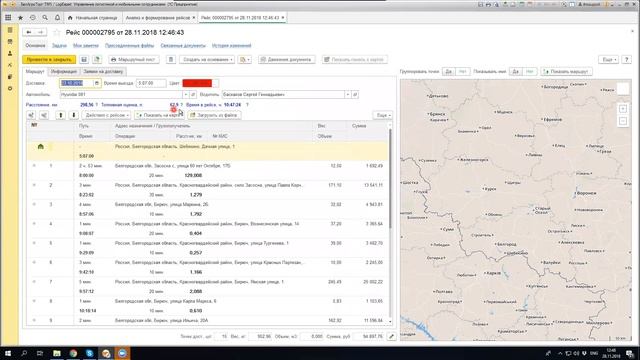This screenshot has width=640, height=360.
Task: Open the Еще menu at top right
Action: (609, 60)
